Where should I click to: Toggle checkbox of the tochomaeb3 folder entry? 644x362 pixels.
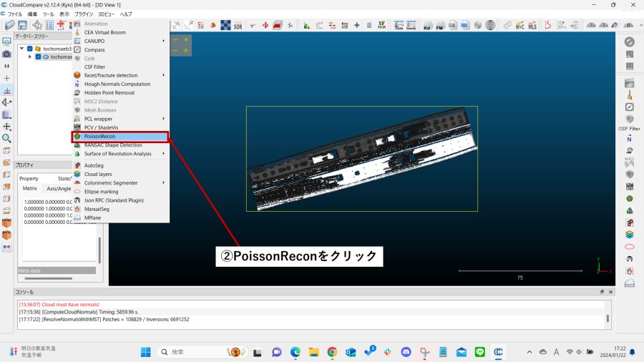29,49
